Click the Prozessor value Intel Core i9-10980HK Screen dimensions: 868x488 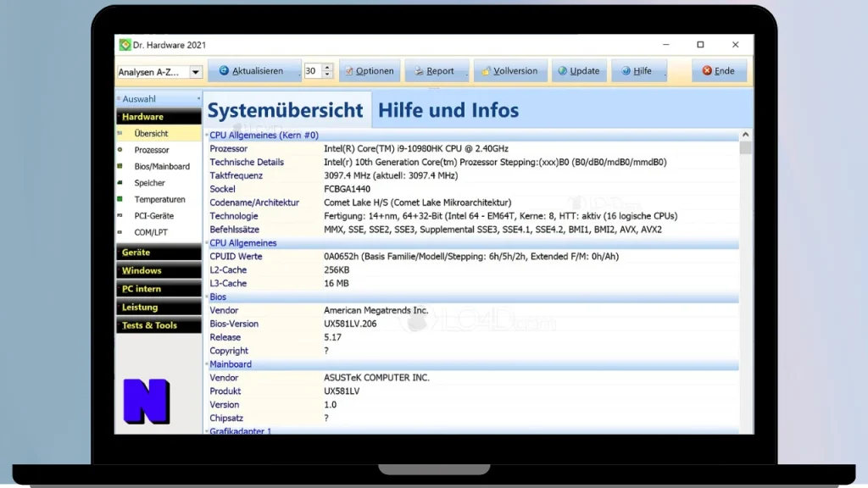[415, 149]
